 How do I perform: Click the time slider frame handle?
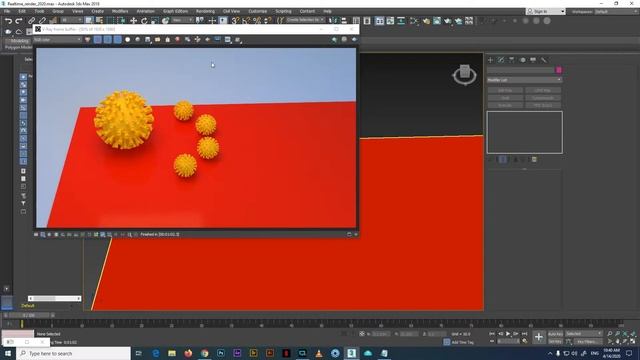point(29,315)
